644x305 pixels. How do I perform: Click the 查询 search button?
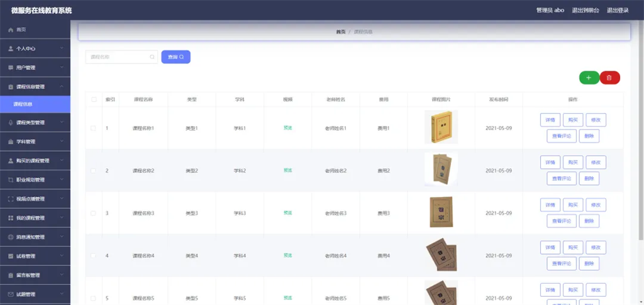pos(175,57)
